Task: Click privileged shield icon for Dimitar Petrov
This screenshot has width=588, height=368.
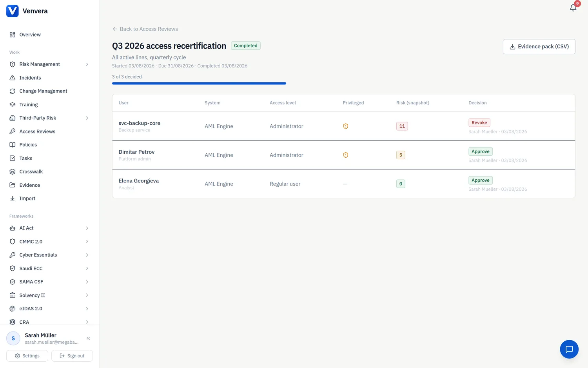Action: click(346, 155)
